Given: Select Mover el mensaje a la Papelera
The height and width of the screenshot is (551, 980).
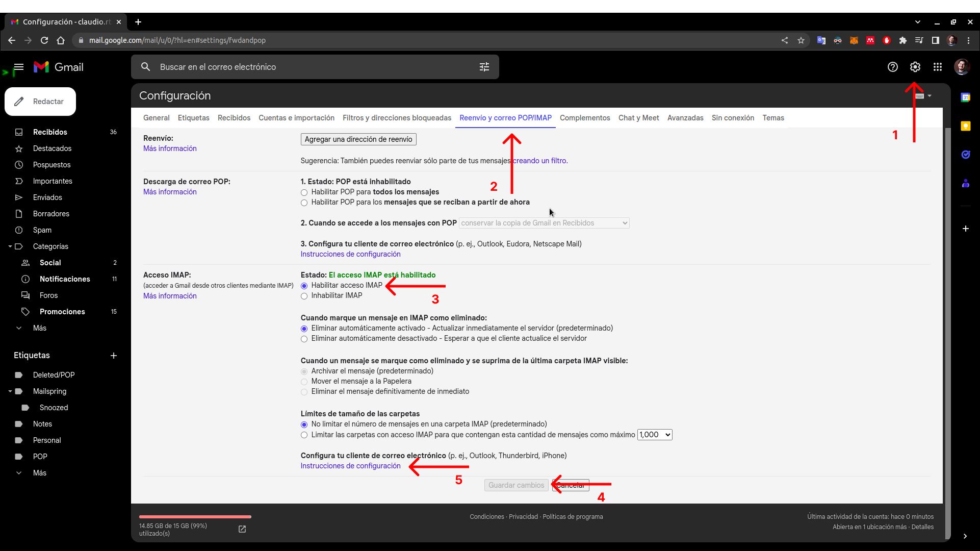Looking at the screenshot, I should click(x=304, y=382).
